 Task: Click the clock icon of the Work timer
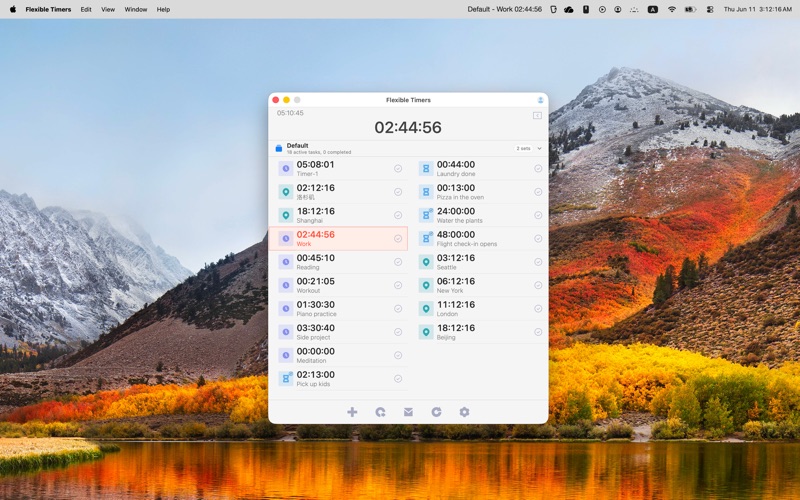pos(286,238)
